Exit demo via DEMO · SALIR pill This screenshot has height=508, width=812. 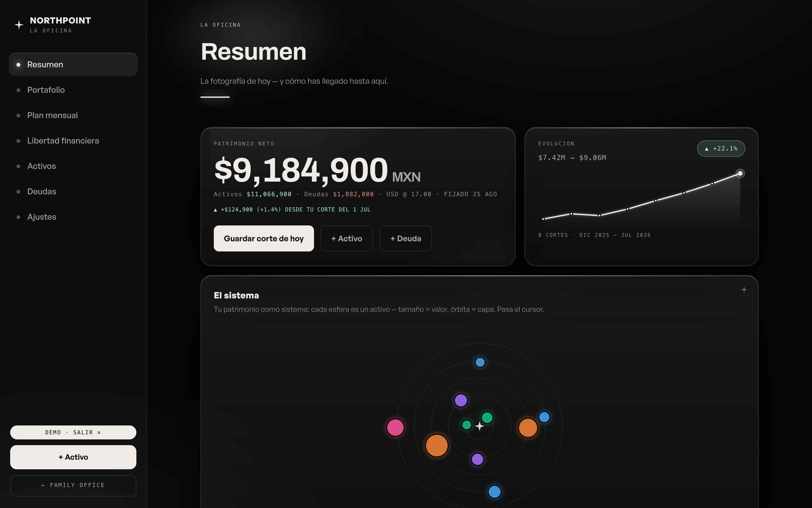pyautogui.click(x=73, y=432)
